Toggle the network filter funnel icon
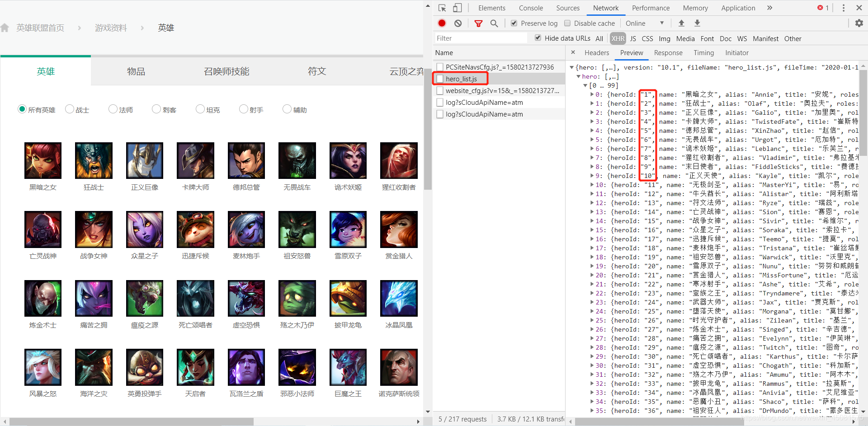This screenshot has width=868, height=426. 478,23
